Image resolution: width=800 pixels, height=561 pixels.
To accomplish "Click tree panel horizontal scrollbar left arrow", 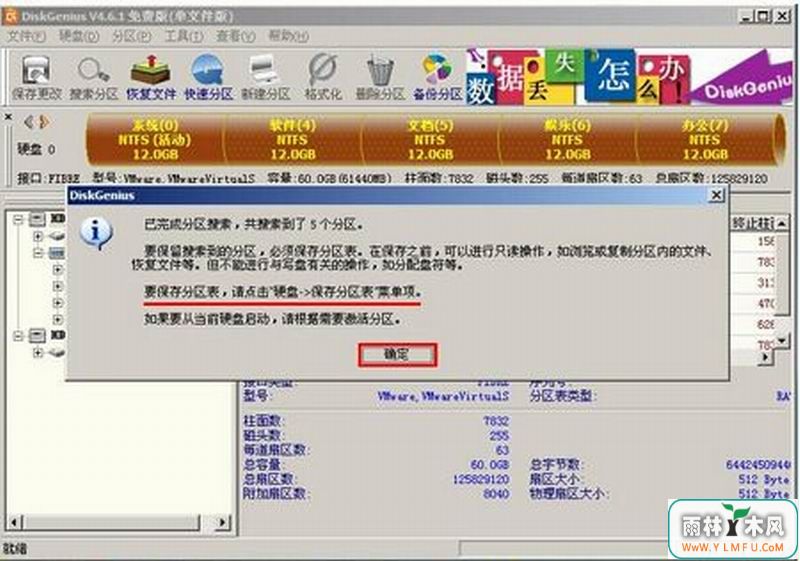I will click(x=14, y=522).
